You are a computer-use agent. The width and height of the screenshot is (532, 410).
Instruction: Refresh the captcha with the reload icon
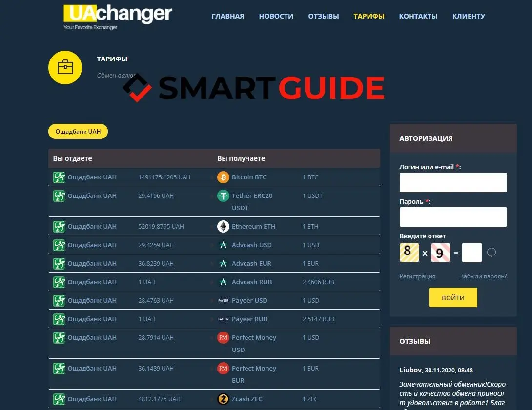coord(492,252)
